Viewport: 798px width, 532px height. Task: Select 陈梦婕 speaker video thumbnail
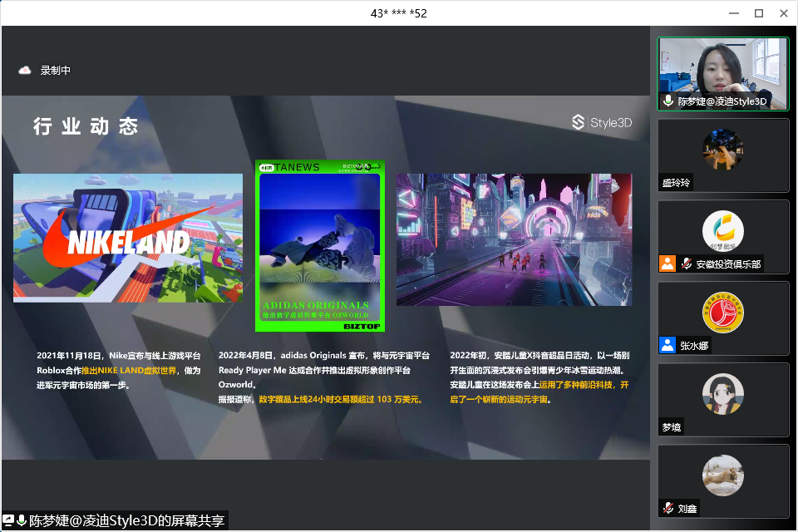(722, 74)
